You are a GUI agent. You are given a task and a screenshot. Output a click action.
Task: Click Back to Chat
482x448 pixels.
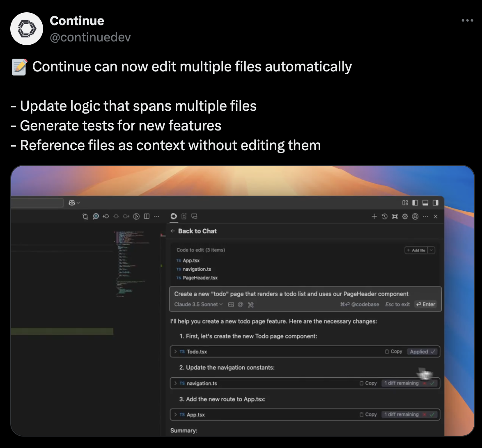tap(194, 231)
